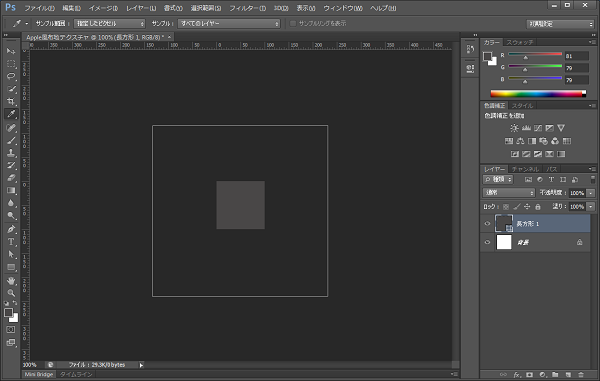
Task: Select the Gradient tool
Action: pos(11,190)
